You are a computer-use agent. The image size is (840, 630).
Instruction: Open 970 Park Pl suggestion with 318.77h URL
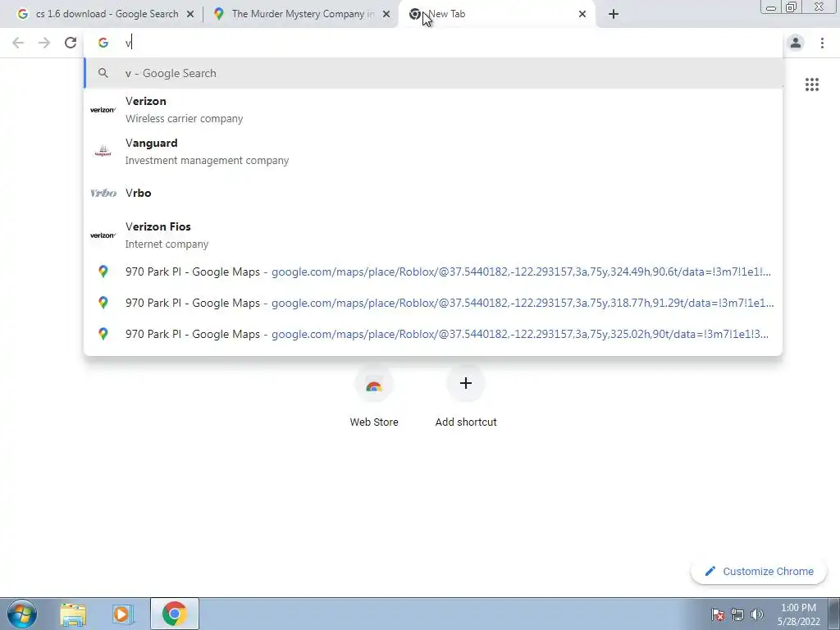[x=433, y=303]
